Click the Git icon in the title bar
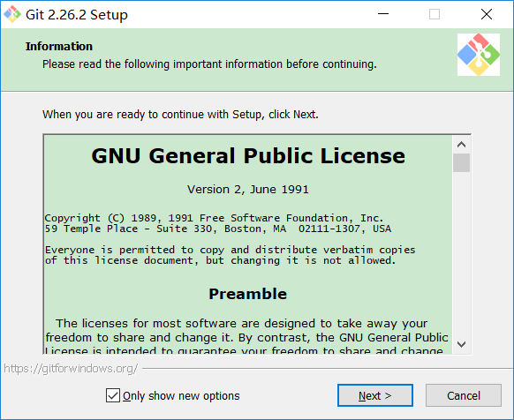Viewport: 514px width, 420px height. tap(12, 14)
